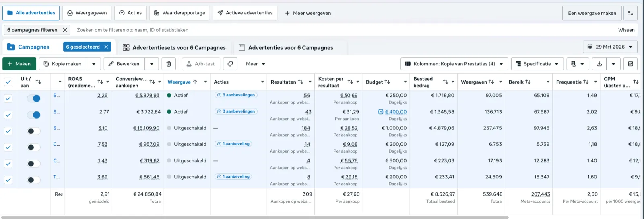Viewport: 644px width, 219px height.
Task: Open the export options dropdown arrow
Action: 613,64
